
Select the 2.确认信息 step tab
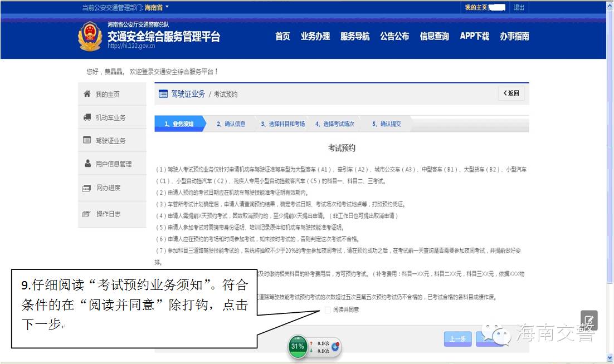click(x=232, y=124)
